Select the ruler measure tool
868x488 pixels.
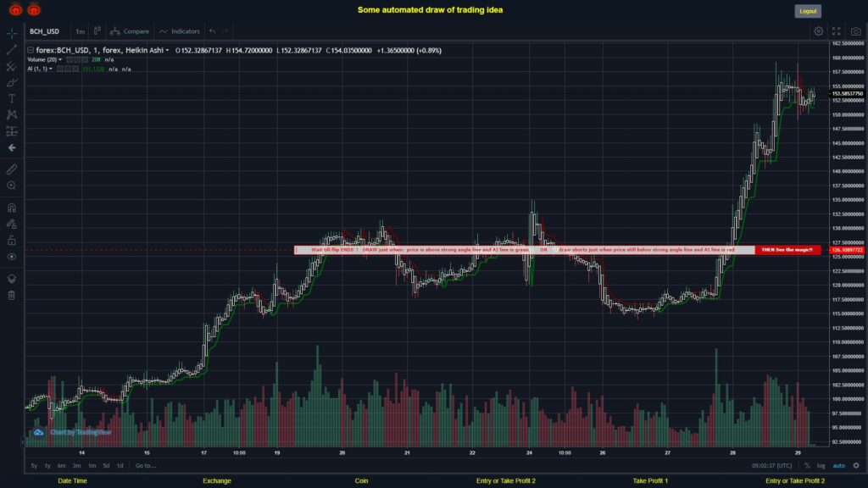tap(12, 169)
